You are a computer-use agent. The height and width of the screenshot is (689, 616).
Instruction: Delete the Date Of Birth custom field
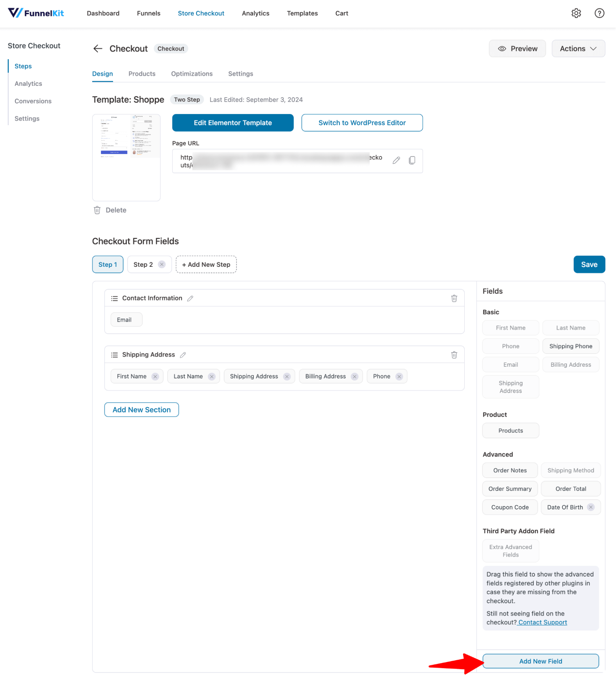[x=590, y=507]
